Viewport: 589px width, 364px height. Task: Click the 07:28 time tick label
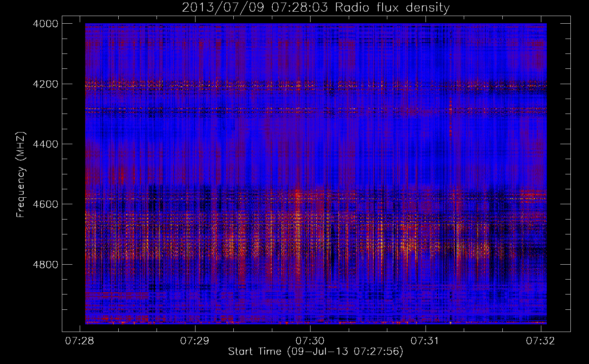coord(79,341)
